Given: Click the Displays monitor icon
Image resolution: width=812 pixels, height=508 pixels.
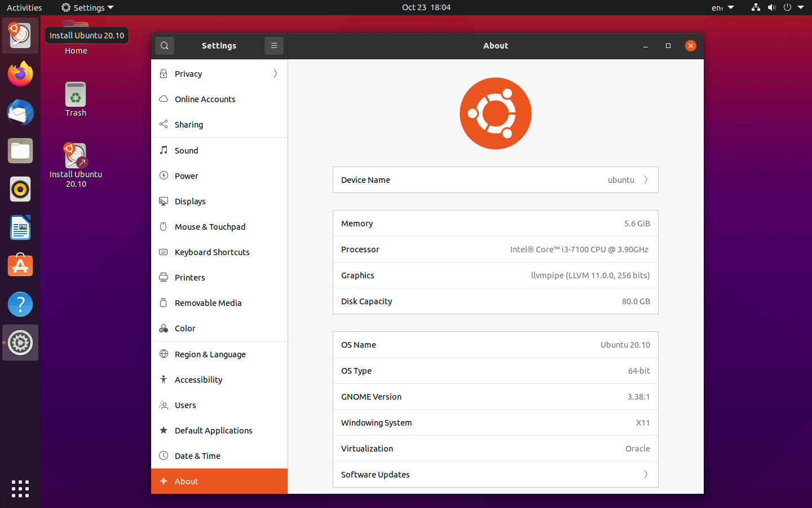Looking at the screenshot, I should coord(164,201).
